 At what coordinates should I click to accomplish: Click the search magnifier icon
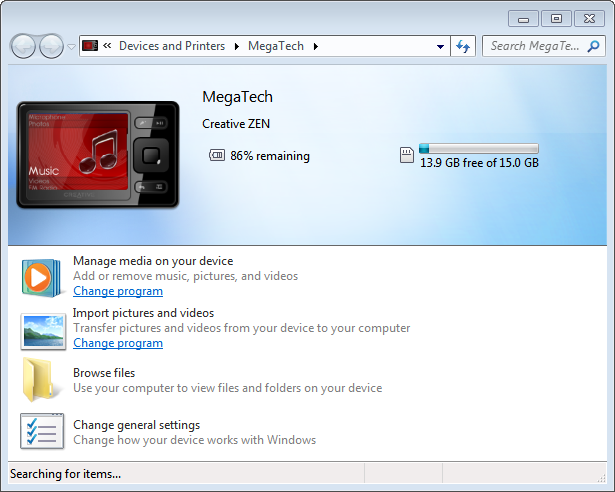click(x=593, y=46)
